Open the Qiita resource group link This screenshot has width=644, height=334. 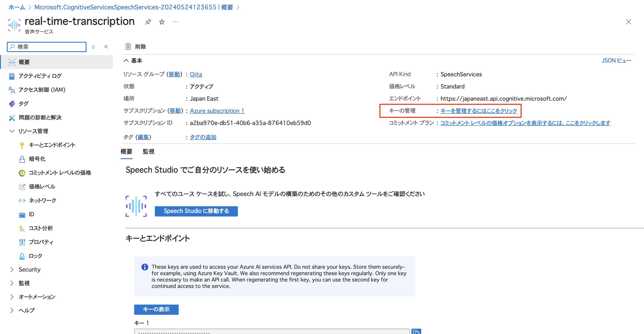(196, 74)
